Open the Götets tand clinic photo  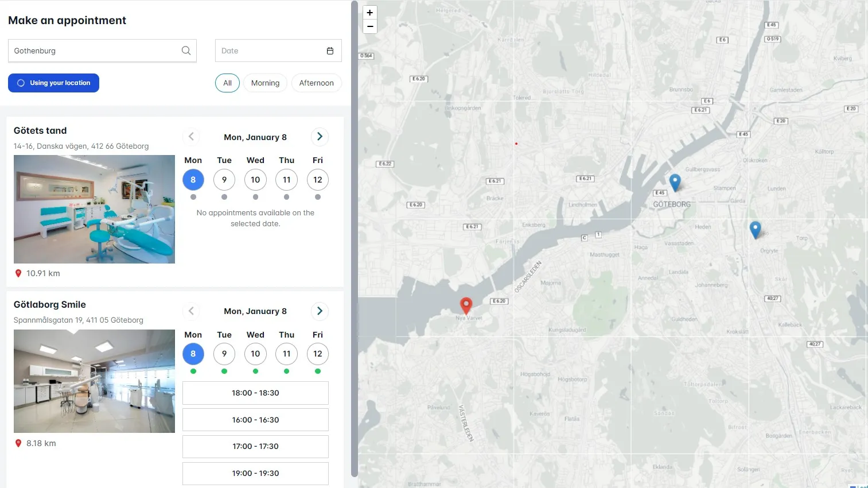pos(94,209)
